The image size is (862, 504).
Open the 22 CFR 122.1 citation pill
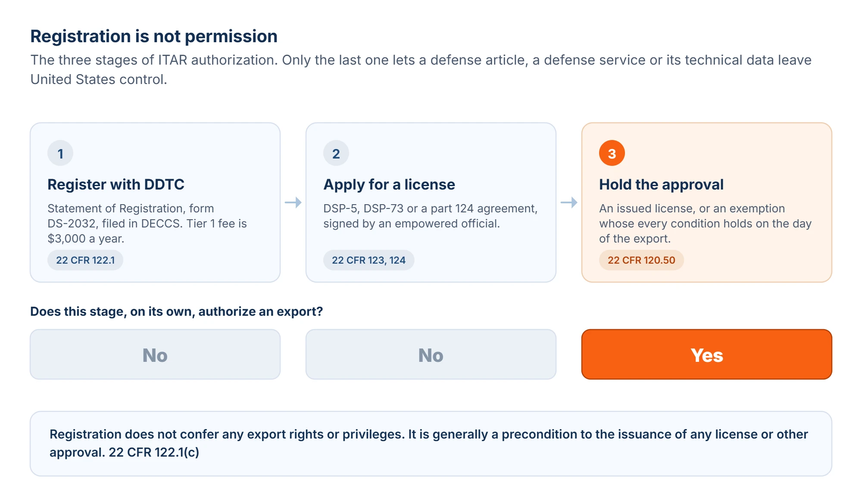pyautogui.click(x=85, y=260)
